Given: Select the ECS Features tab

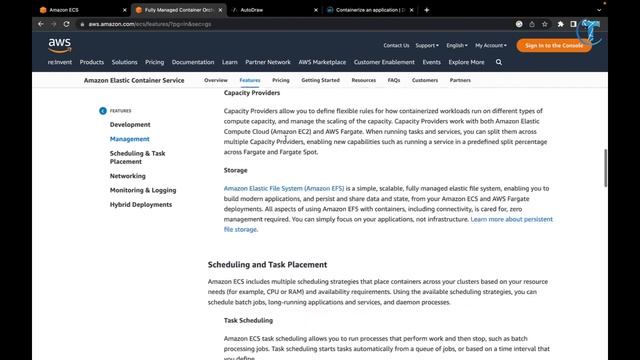Looking at the screenshot, I should 250,80.
